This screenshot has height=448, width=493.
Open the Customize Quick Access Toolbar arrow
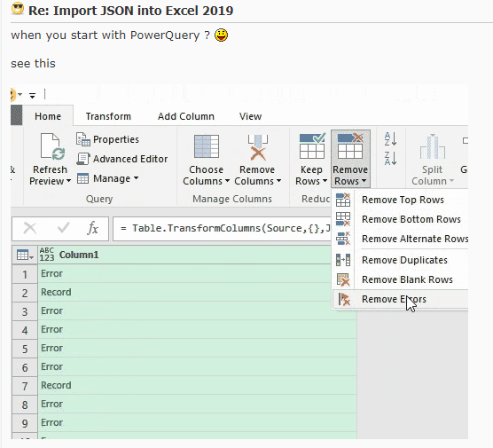pyautogui.click(x=33, y=95)
